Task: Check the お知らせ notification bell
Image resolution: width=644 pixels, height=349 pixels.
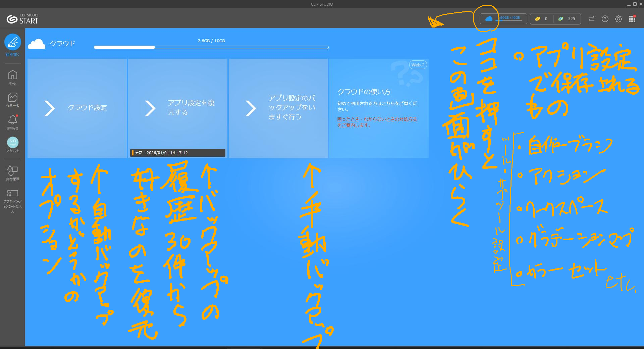Action: (x=13, y=120)
